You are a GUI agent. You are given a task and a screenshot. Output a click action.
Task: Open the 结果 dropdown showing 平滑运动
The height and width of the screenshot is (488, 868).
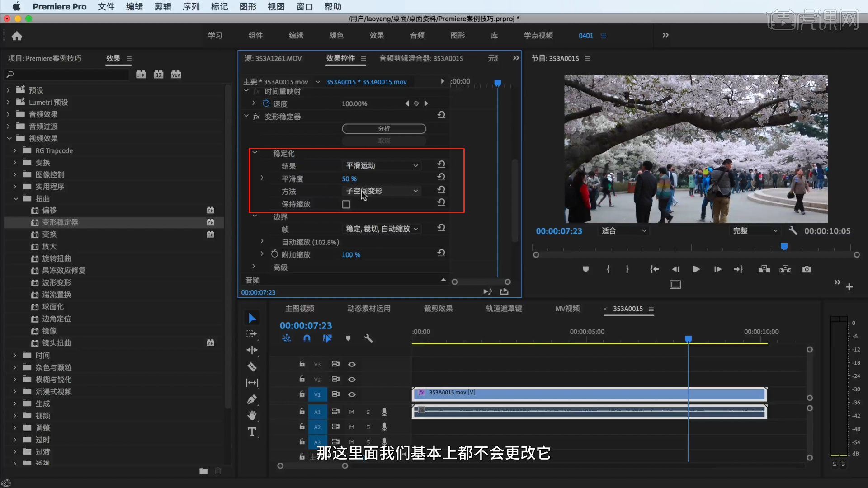coord(381,165)
